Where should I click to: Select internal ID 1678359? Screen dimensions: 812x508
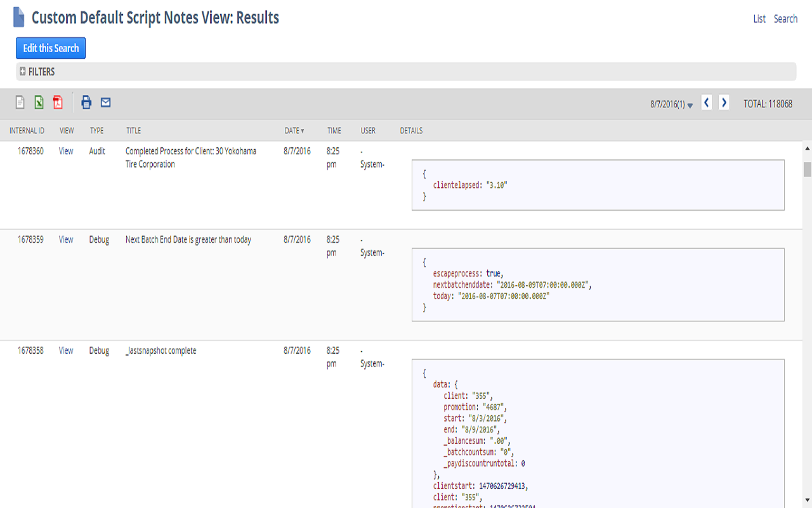pyautogui.click(x=30, y=239)
